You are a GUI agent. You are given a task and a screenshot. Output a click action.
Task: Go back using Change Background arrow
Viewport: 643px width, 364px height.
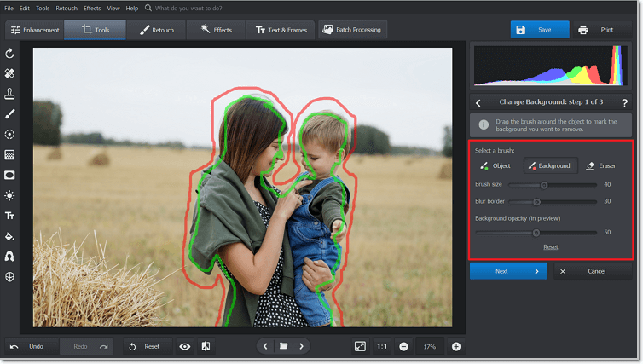point(478,103)
